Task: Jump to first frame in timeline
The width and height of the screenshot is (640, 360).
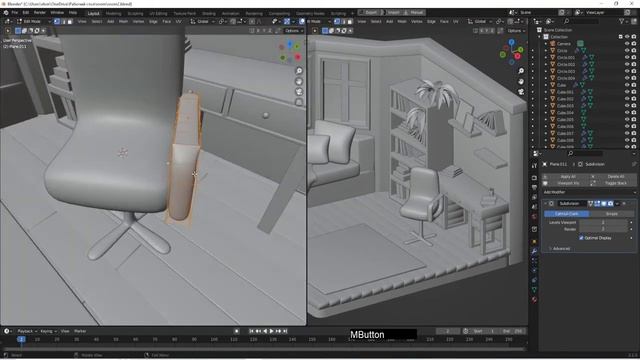Action: click(x=251, y=331)
